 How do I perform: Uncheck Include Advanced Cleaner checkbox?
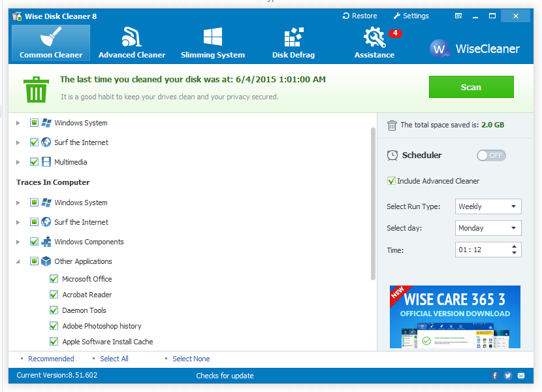391,181
